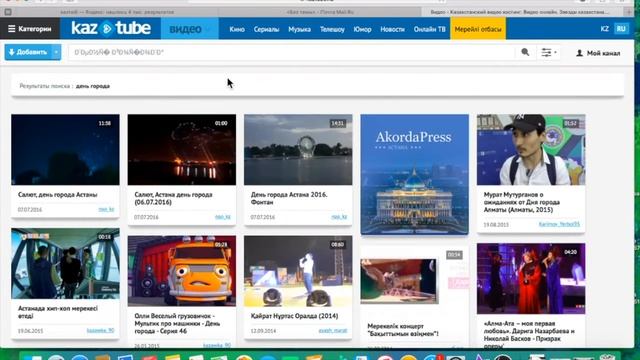Switch to the Почта Mail.Ru browser tab

[320, 12]
